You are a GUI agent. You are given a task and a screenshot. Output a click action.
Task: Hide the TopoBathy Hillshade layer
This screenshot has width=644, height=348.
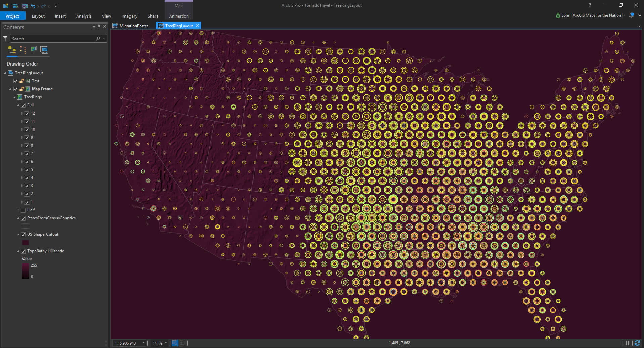click(23, 251)
